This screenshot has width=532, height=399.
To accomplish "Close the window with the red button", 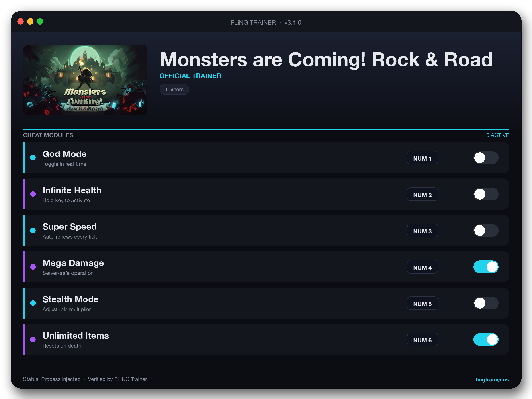I will click(x=21, y=22).
